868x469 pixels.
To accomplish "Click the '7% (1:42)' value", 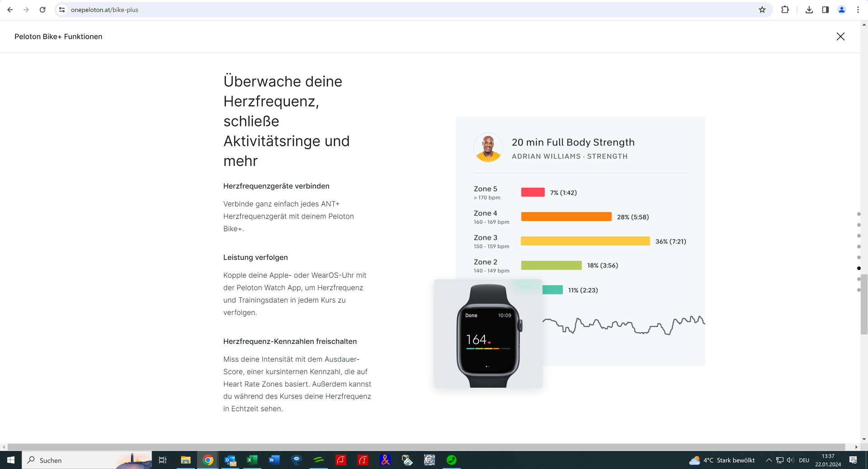I will pyautogui.click(x=563, y=192).
